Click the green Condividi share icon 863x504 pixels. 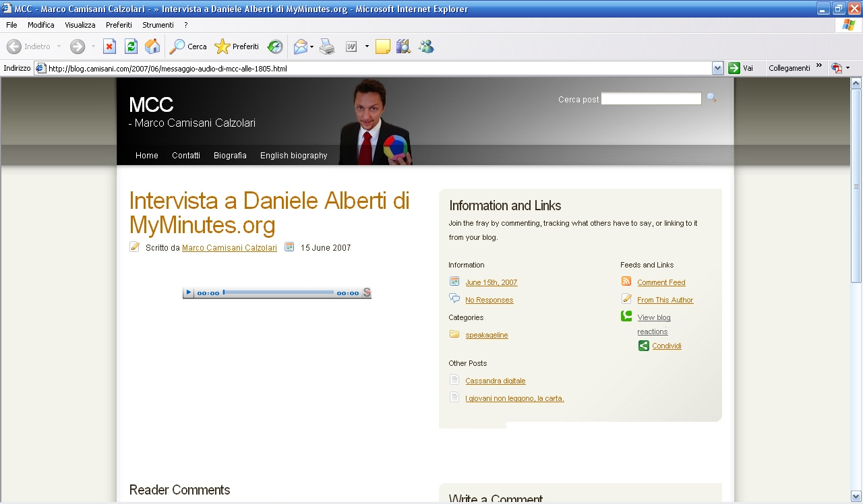pyautogui.click(x=644, y=346)
